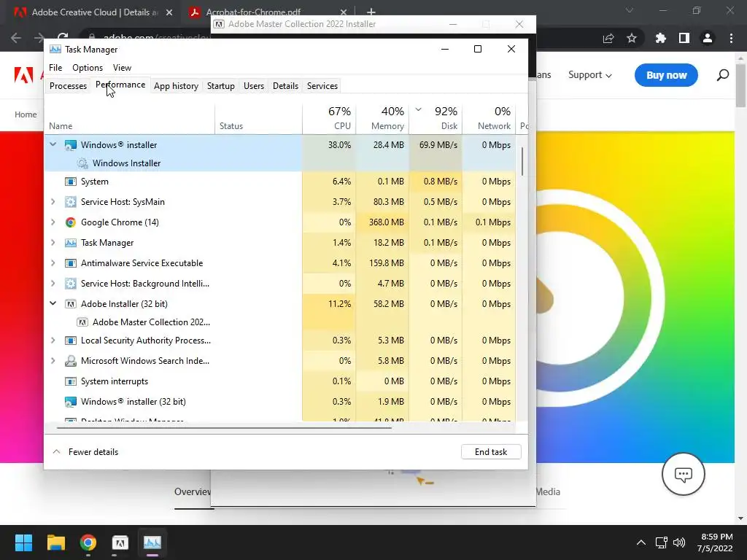
Task: Switch to the Details tab
Action: click(285, 86)
